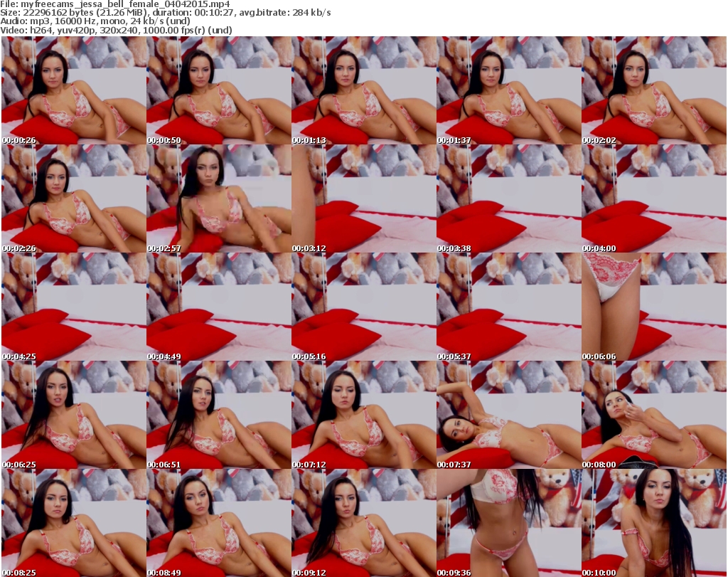The height and width of the screenshot is (577, 728).
Task: Select the thumbnail frame at 00:08:25
Action: click(74, 523)
